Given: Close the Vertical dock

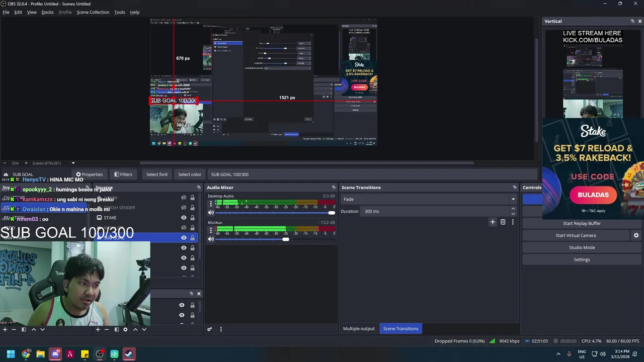Looking at the screenshot, I should coord(639,21).
